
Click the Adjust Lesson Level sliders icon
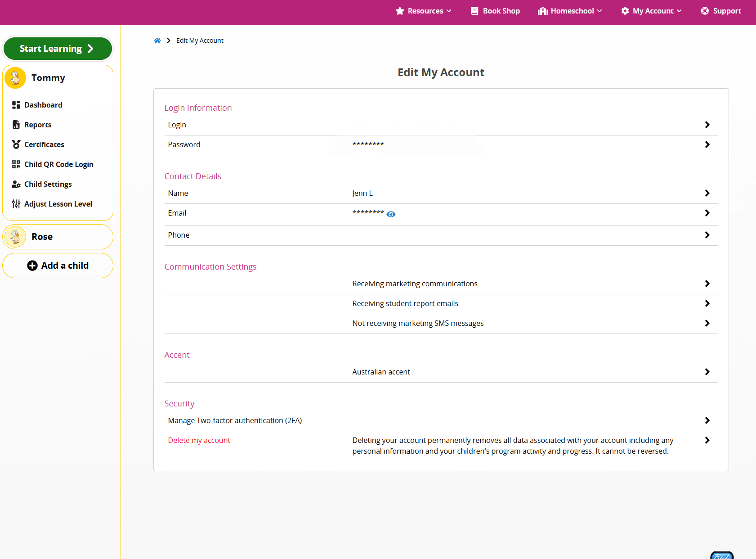[16, 204]
